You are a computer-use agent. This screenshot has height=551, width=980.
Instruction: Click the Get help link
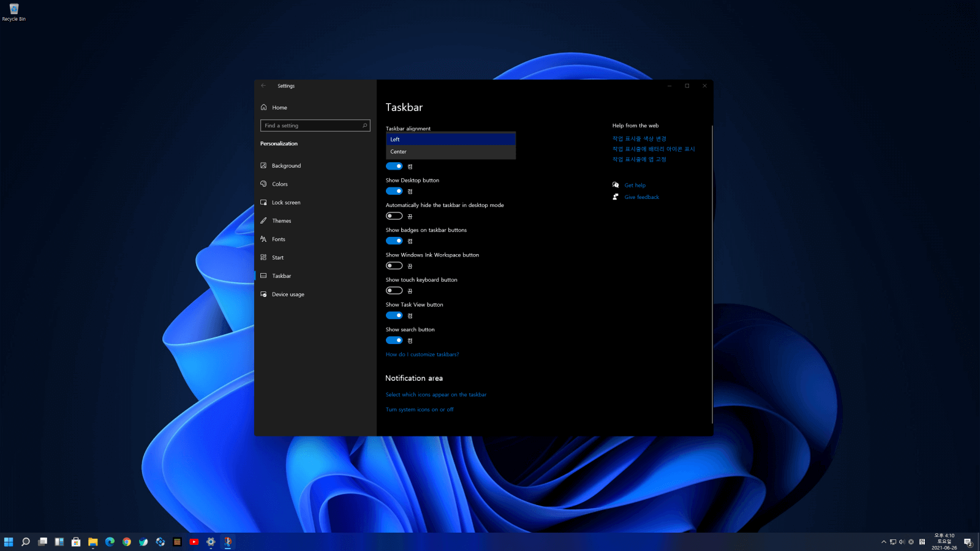coord(635,186)
